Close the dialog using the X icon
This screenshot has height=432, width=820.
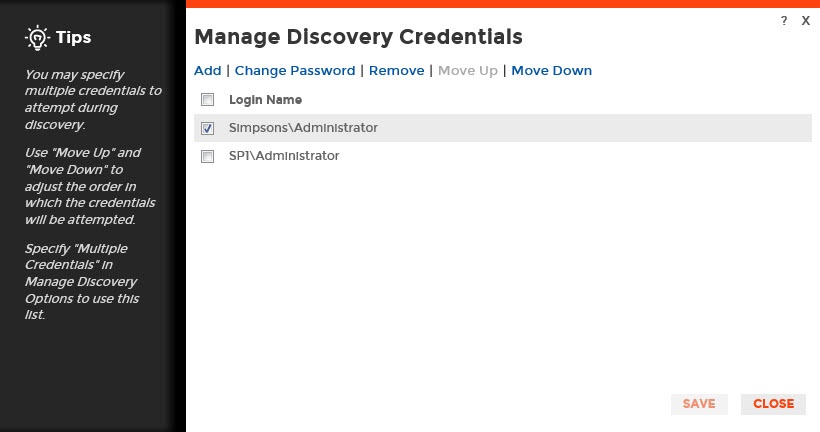click(805, 20)
